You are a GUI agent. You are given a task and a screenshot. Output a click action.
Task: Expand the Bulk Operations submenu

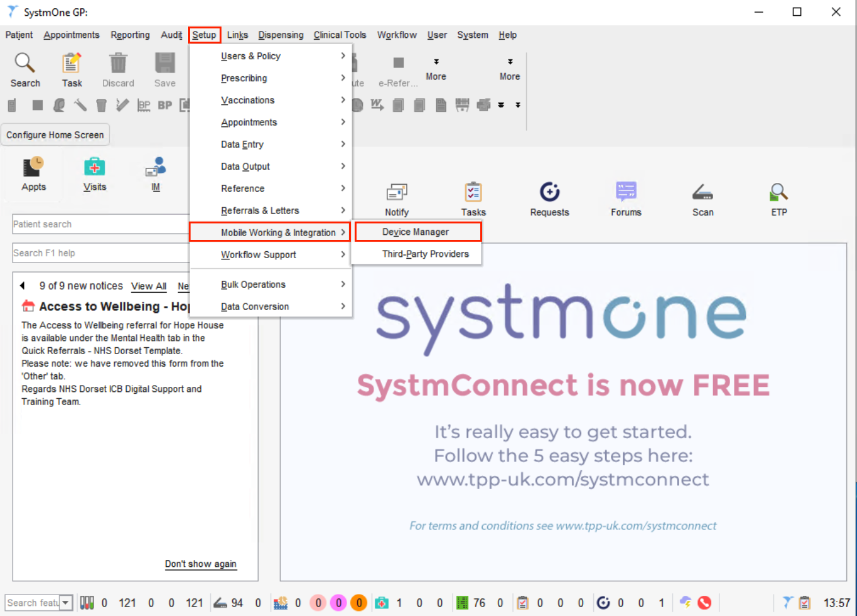[271, 285]
